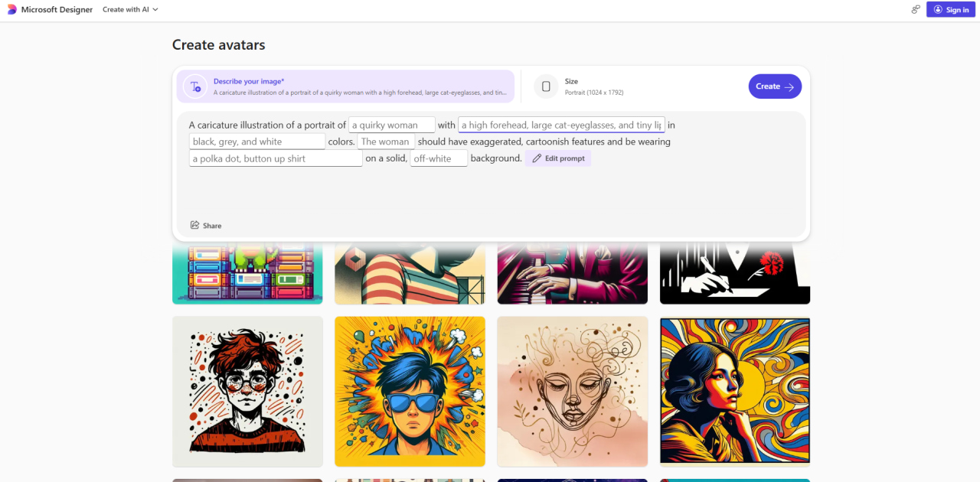Open the Size Portrait selector
Viewport: 980px width, 482px height.
[x=594, y=86]
